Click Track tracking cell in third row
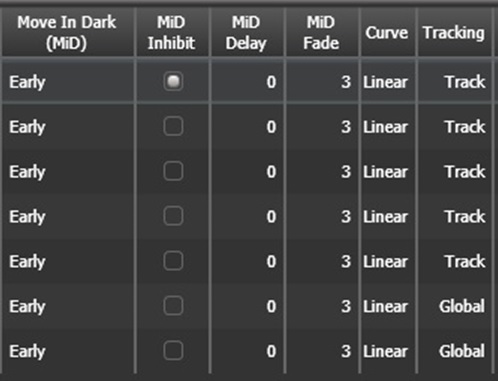 coord(455,171)
